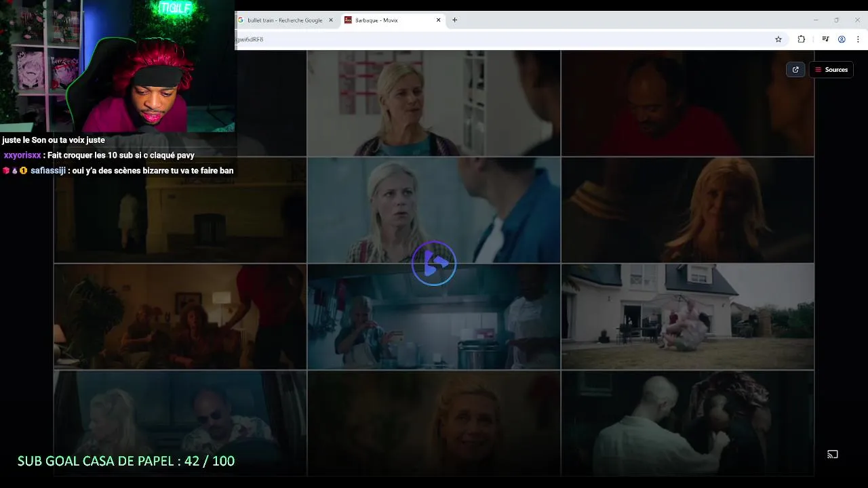868x488 pixels.
Task: Close the bullet train Google search tab
Action: click(331, 20)
